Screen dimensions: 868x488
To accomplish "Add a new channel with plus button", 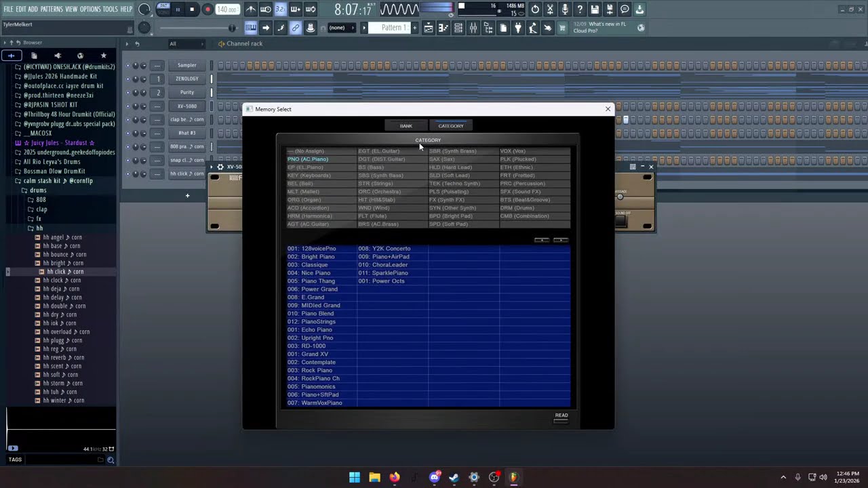I will click(x=187, y=195).
